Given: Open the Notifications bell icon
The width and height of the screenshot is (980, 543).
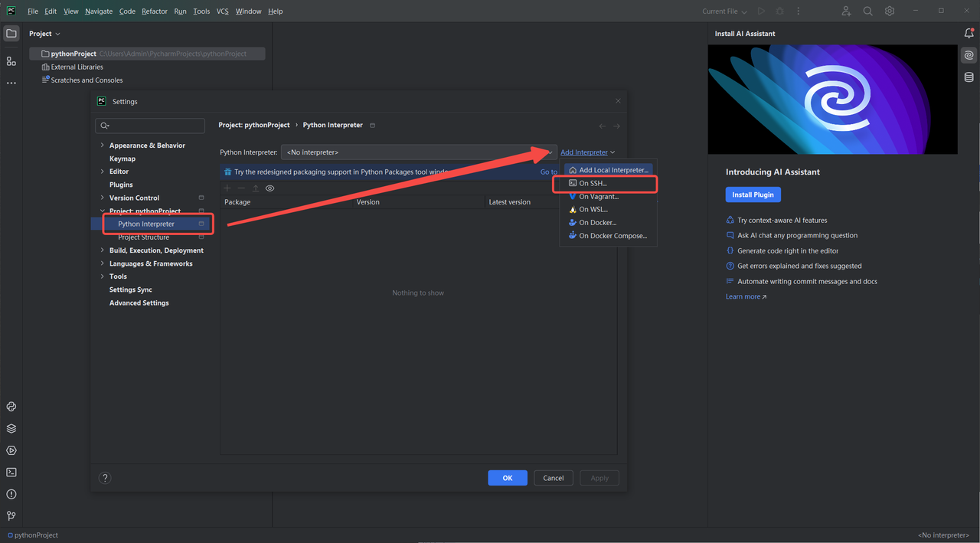Looking at the screenshot, I should (969, 34).
